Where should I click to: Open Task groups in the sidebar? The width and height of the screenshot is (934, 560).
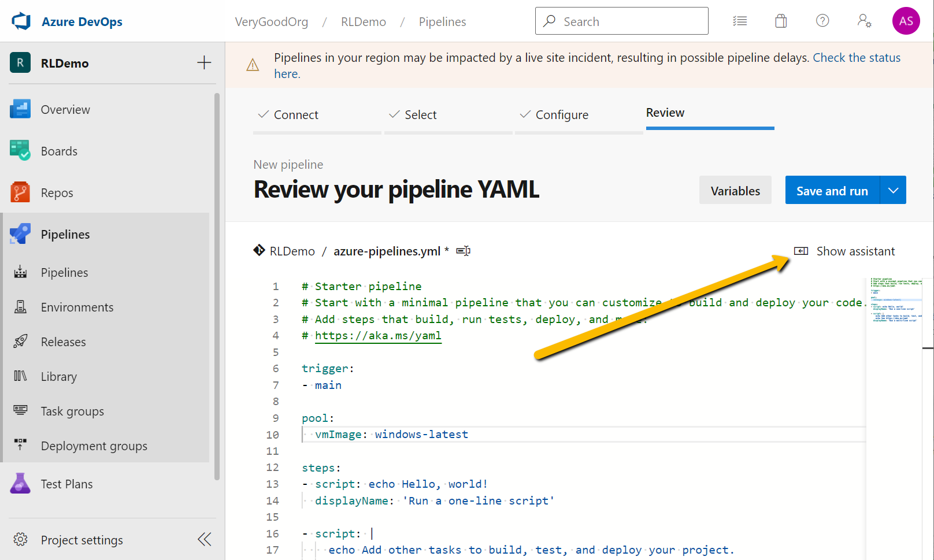click(72, 411)
